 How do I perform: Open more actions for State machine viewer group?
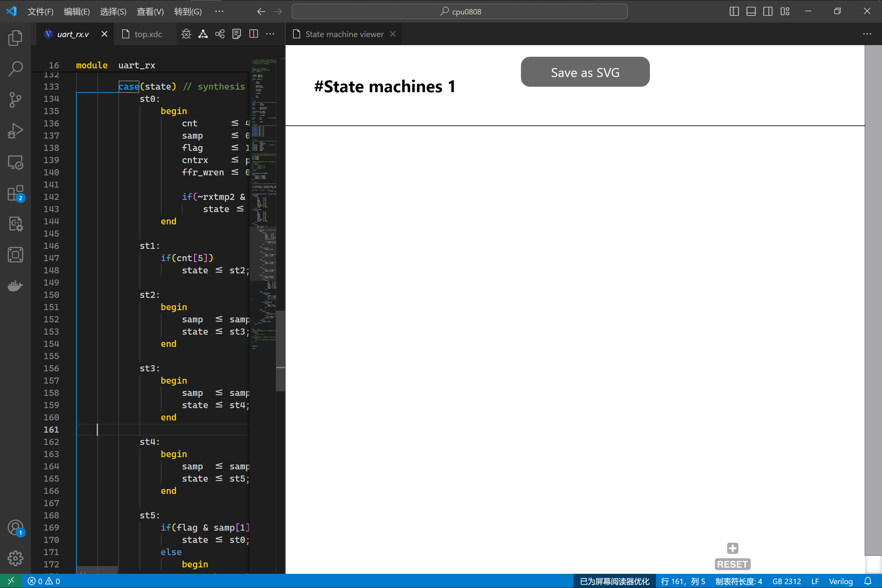pyautogui.click(x=867, y=34)
